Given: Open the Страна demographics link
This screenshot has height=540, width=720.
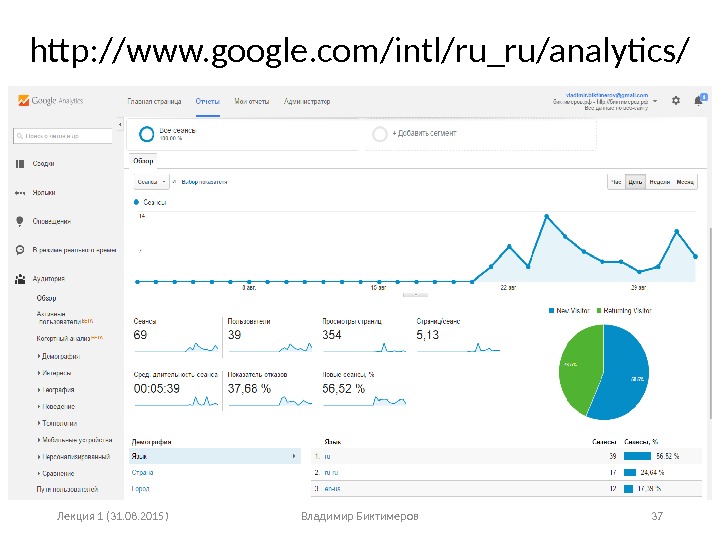Looking at the screenshot, I should pyautogui.click(x=142, y=472).
